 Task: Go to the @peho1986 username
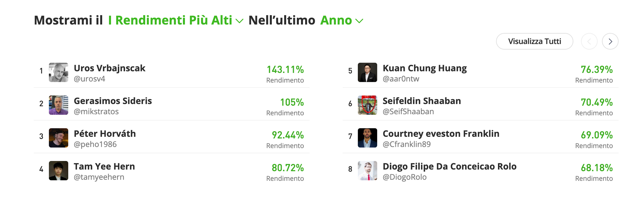click(95, 144)
